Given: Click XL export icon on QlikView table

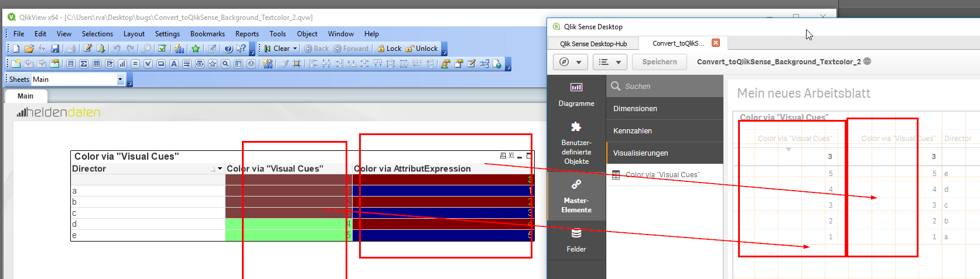Looking at the screenshot, I should (x=511, y=156).
